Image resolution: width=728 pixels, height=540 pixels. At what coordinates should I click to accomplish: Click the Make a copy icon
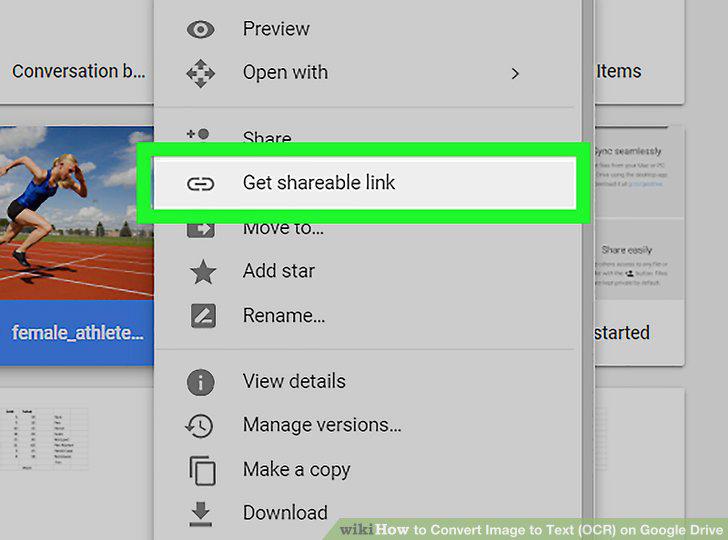coord(202,470)
